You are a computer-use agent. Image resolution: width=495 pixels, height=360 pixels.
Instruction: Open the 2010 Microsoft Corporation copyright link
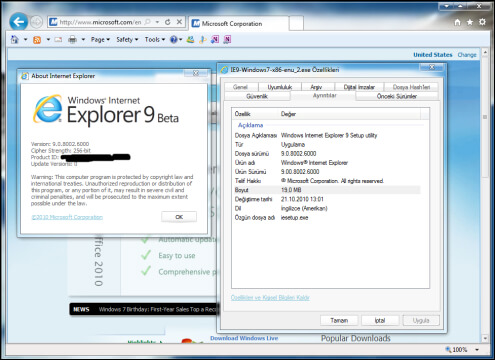67,217
